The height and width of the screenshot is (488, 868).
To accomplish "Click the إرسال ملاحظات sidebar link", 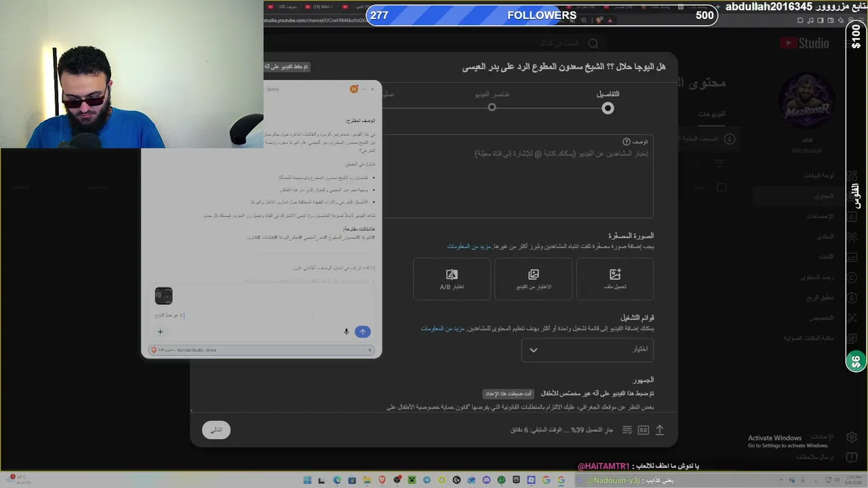I will 814,457.
